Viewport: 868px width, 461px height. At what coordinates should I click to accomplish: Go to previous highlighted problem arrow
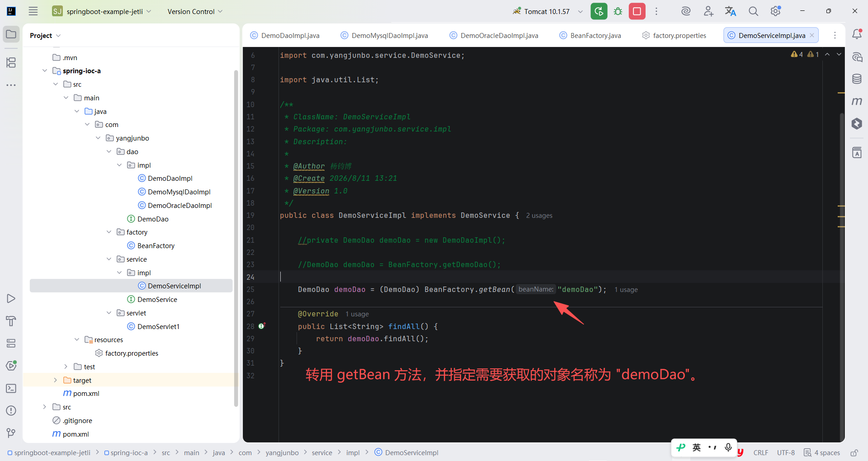pos(827,54)
